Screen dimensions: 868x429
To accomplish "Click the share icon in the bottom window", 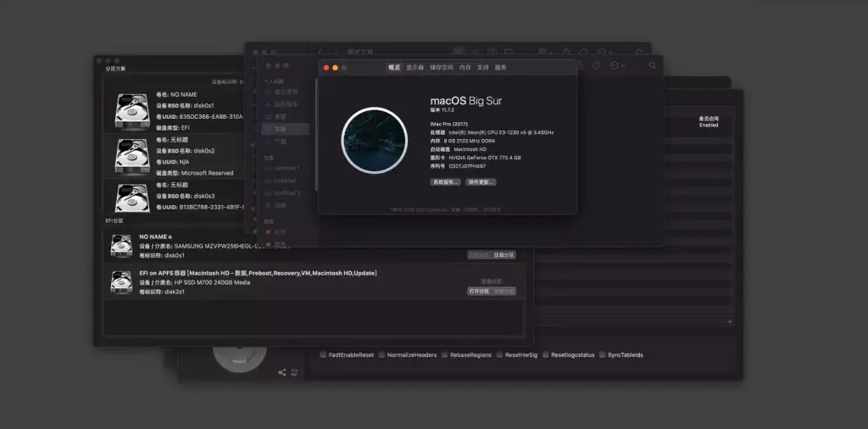I will [282, 372].
